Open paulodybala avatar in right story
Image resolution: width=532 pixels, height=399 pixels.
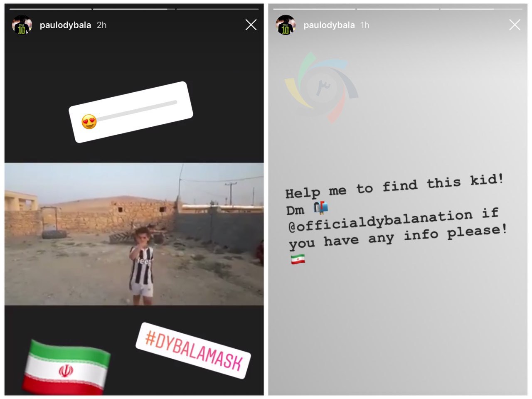click(x=286, y=25)
